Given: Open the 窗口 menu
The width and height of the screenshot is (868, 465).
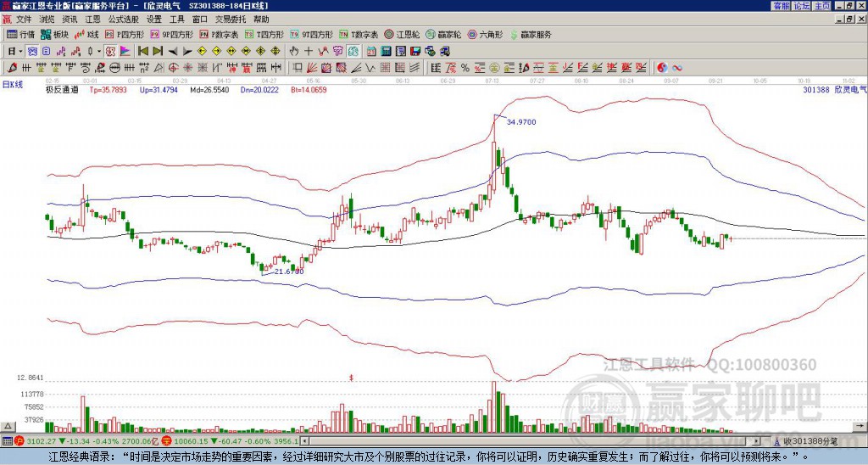Looking at the screenshot, I should tap(200, 20).
